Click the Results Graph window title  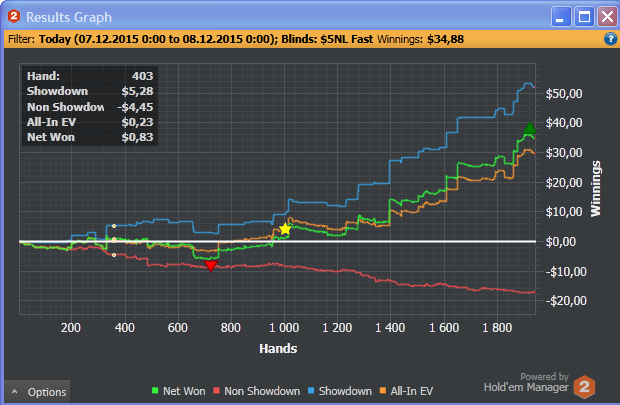click(x=69, y=17)
